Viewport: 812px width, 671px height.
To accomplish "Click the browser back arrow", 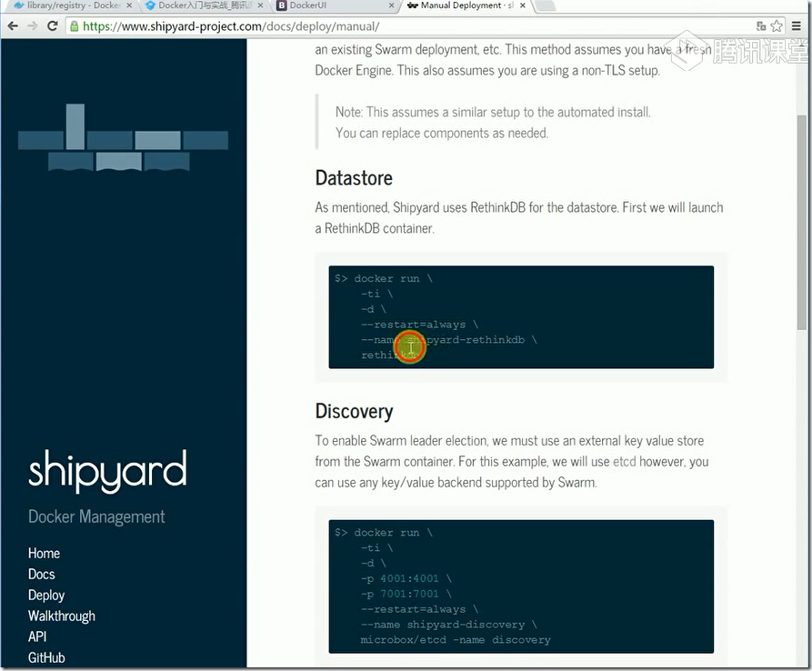I will pyautogui.click(x=13, y=25).
